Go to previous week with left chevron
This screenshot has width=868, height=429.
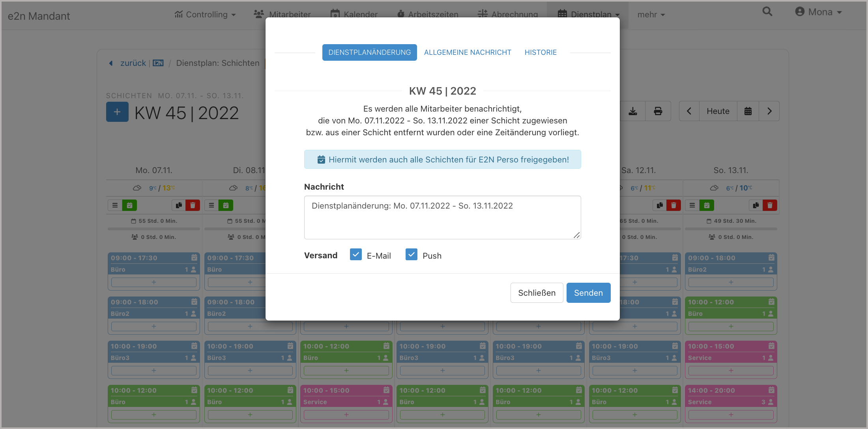coord(689,111)
